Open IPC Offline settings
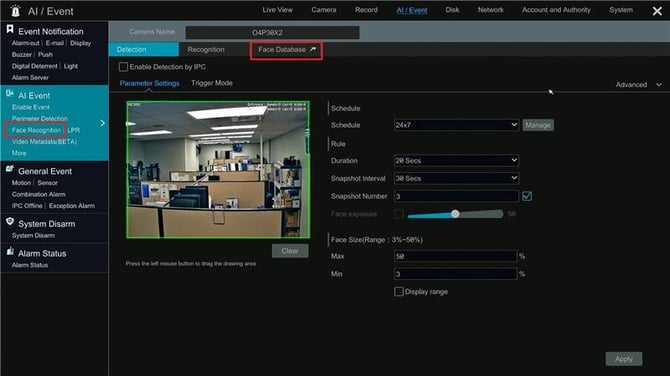The image size is (670, 376). pyautogui.click(x=27, y=206)
